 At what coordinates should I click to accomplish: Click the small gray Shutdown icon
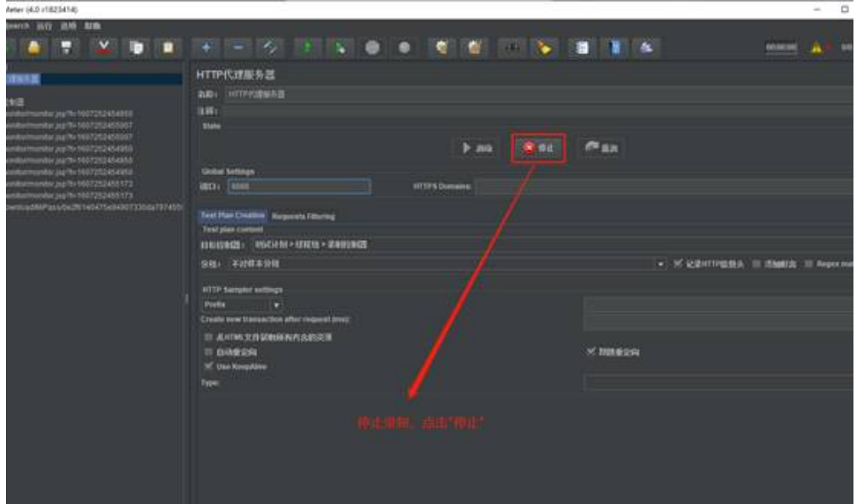click(404, 48)
